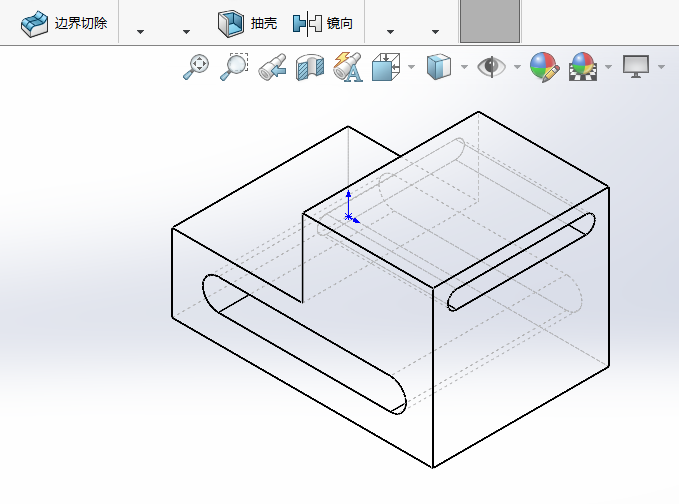Image resolution: width=679 pixels, height=504 pixels.
Task: Expand the Display Style dropdown arrow
Action: pos(464,68)
